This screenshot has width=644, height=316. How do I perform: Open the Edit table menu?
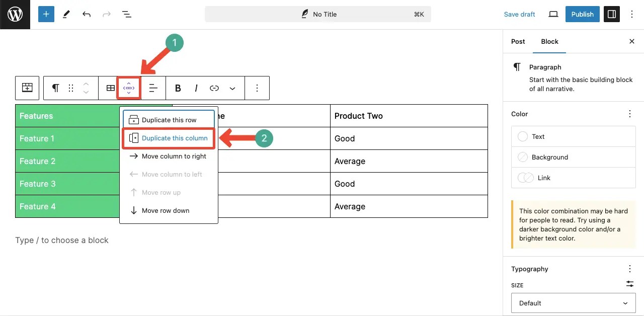pyautogui.click(x=110, y=88)
